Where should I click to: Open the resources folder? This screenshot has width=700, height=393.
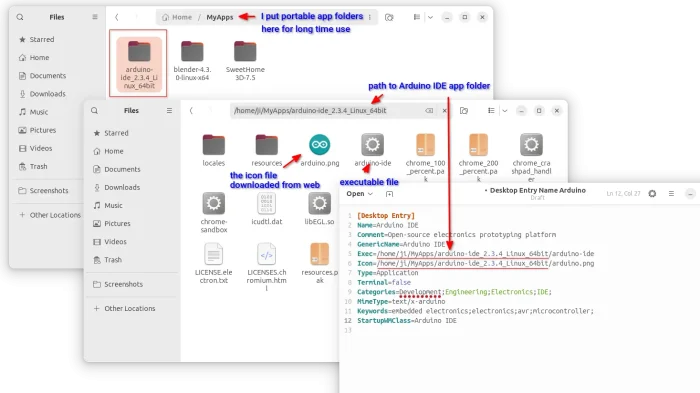[267, 151]
